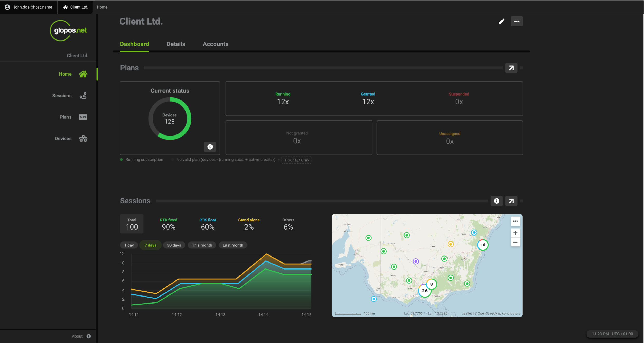Zoom out on the map

pos(515,242)
